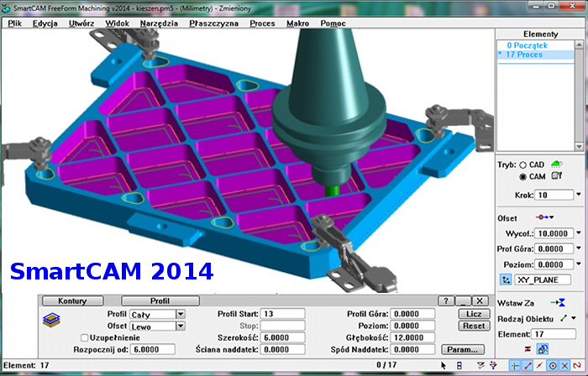Click the Ściana naddatek input field

283,349
